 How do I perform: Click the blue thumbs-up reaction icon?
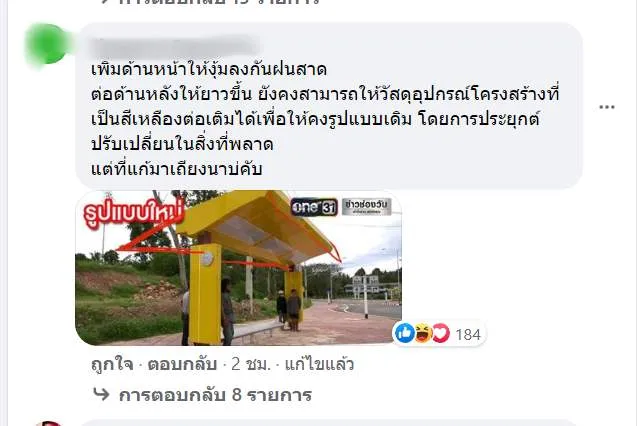pyautogui.click(x=405, y=333)
